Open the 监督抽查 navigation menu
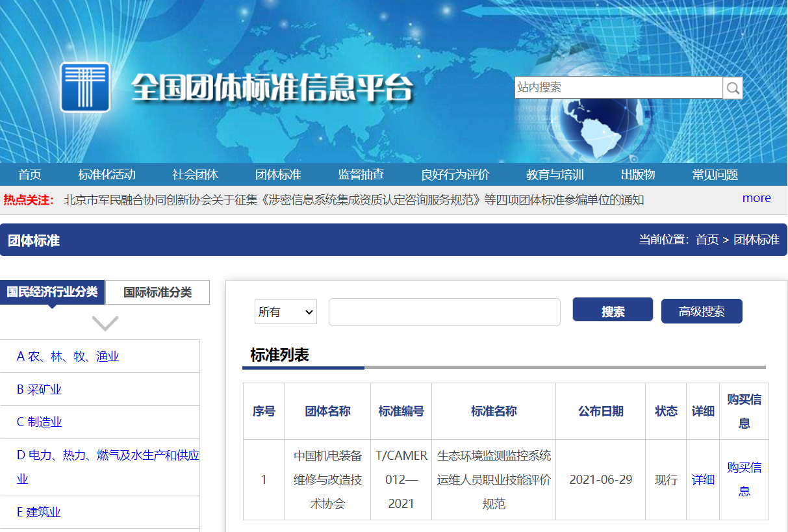Screen dimensions: 788x532 coord(362,174)
